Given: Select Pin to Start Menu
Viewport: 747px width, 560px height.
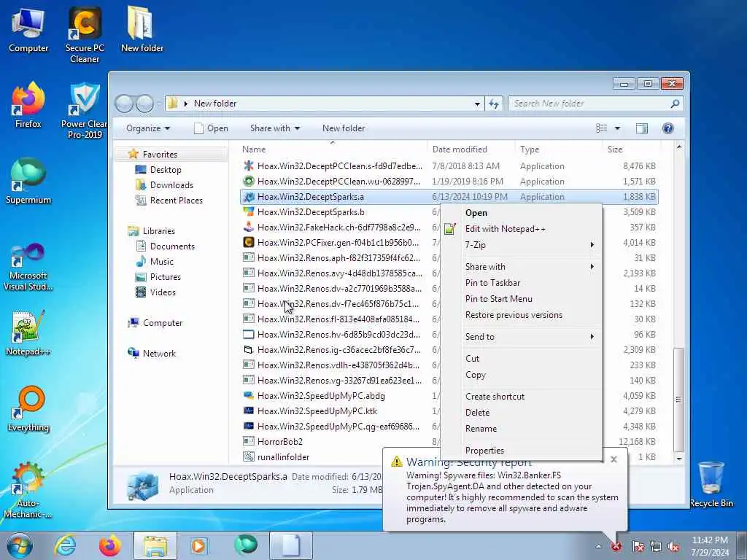Looking at the screenshot, I should [522, 299].
